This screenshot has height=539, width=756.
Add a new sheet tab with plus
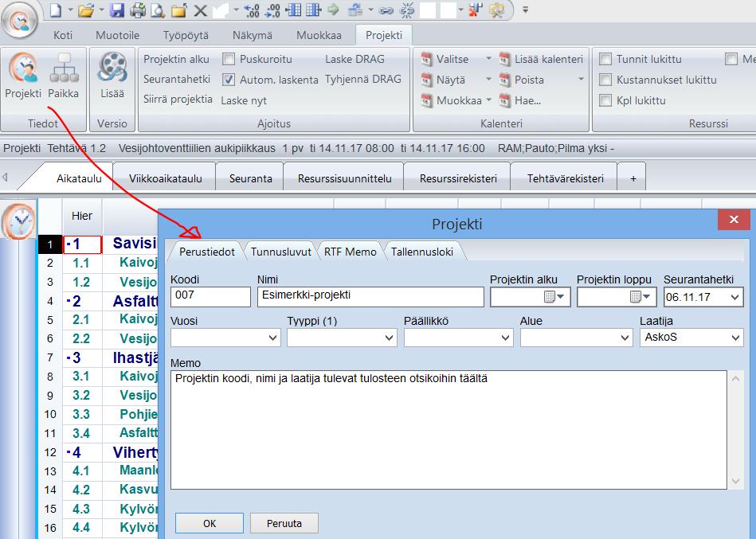point(633,178)
